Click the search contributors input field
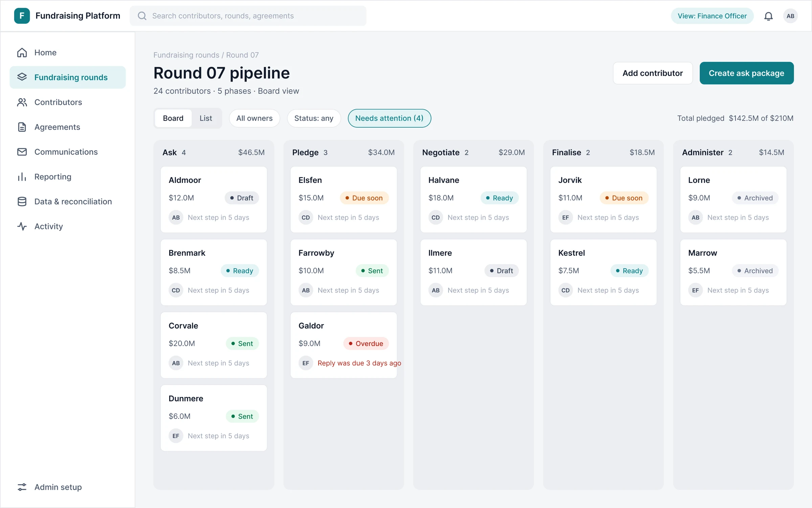 [248, 16]
